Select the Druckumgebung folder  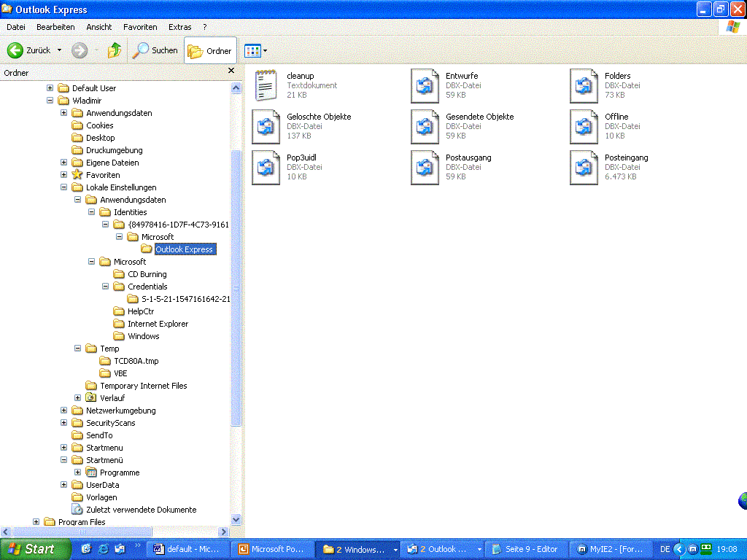click(107, 150)
